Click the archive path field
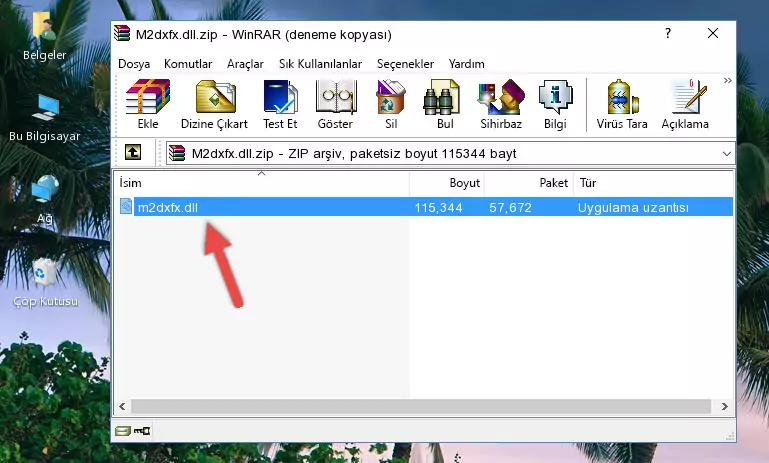Viewport: 769px width, 463px height. coord(450,154)
